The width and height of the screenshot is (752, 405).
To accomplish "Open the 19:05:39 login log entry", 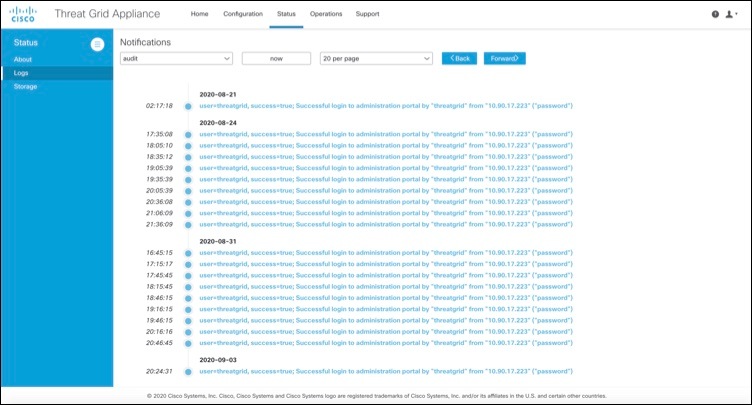I will 386,168.
